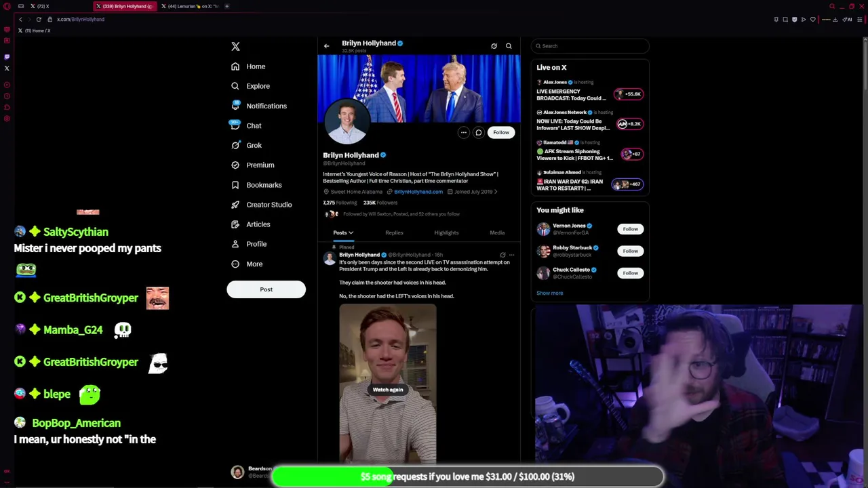Viewport: 868px width, 488px height.
Task: Go to Home in X sidebar
Action: pos(248,66)
